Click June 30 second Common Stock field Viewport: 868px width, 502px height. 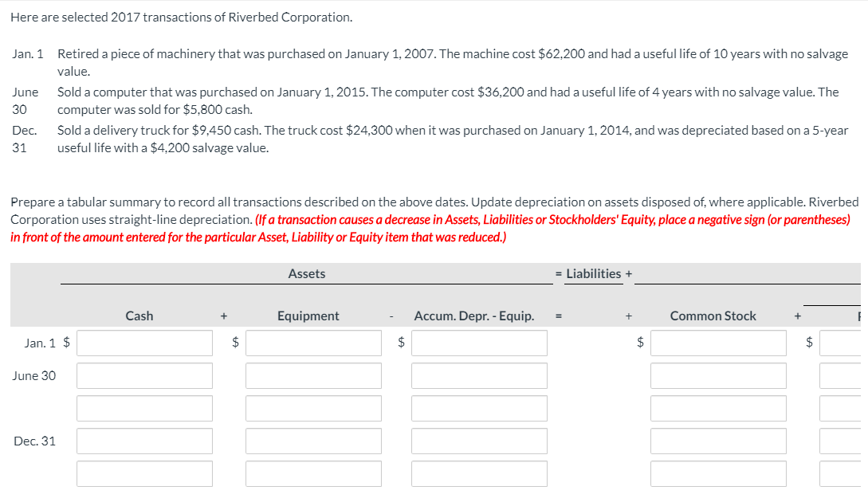coord(718,408)
